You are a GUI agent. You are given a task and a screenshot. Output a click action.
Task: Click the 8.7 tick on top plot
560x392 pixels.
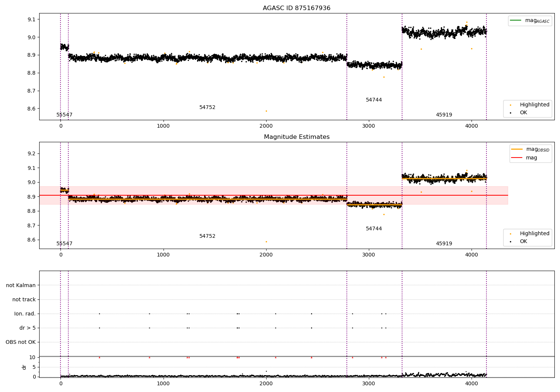[32, 91]
